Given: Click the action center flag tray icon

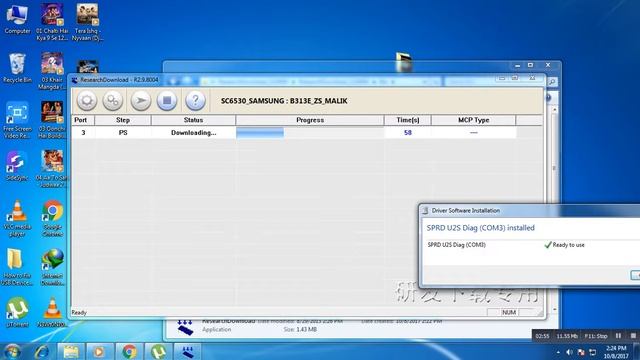Looking at the screenshot, I should (581, 352).
